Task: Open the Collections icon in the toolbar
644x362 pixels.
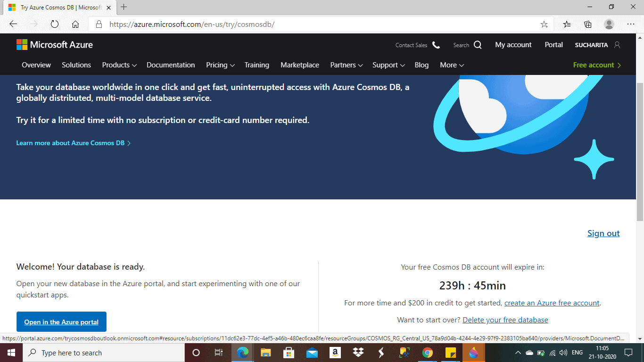Action: [588, 24]
